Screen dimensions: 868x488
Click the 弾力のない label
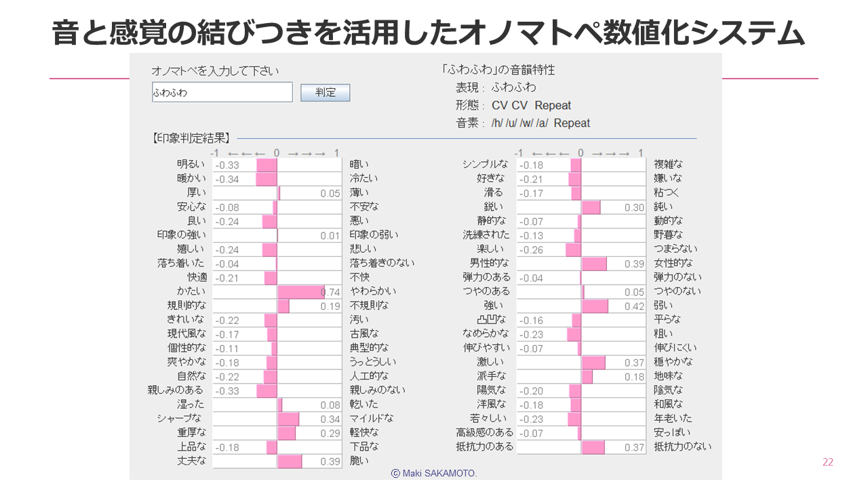678,277
